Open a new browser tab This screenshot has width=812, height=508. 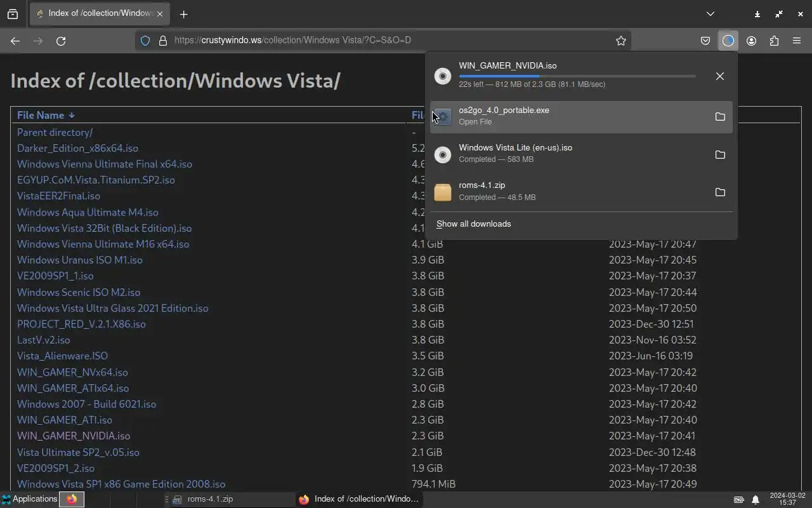183,14
